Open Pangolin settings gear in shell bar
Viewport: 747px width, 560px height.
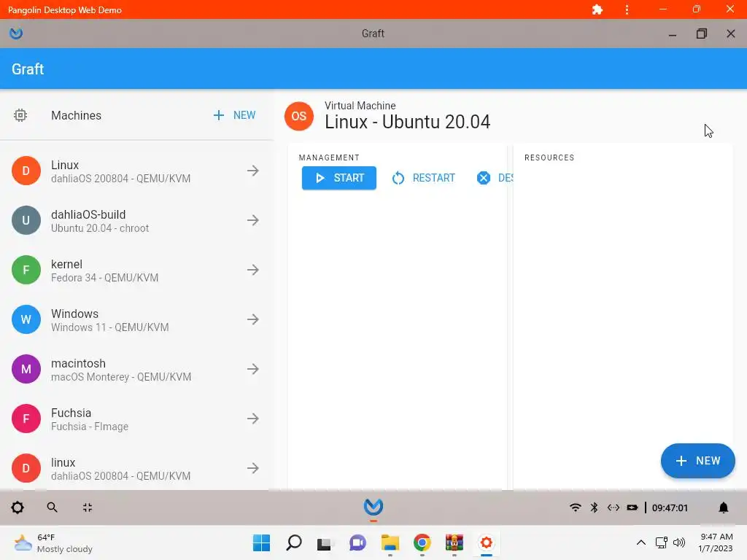[x=18, y=507]
